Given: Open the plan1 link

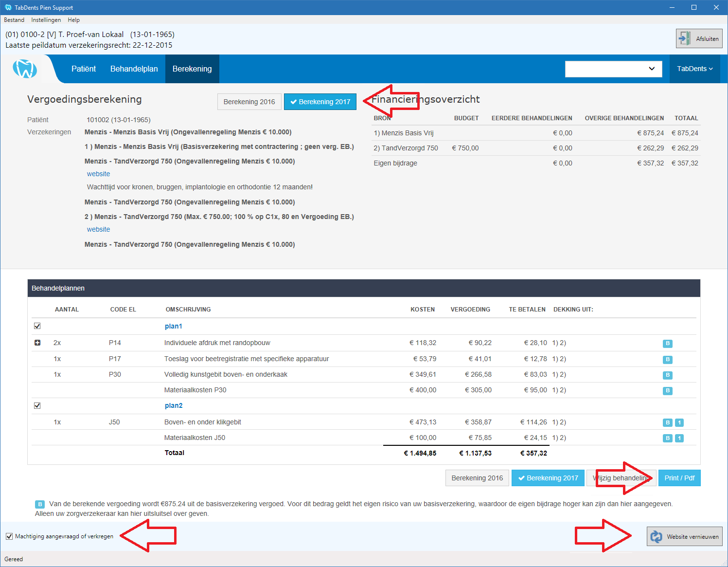Looking at the screenshot, I should (174, 326).
